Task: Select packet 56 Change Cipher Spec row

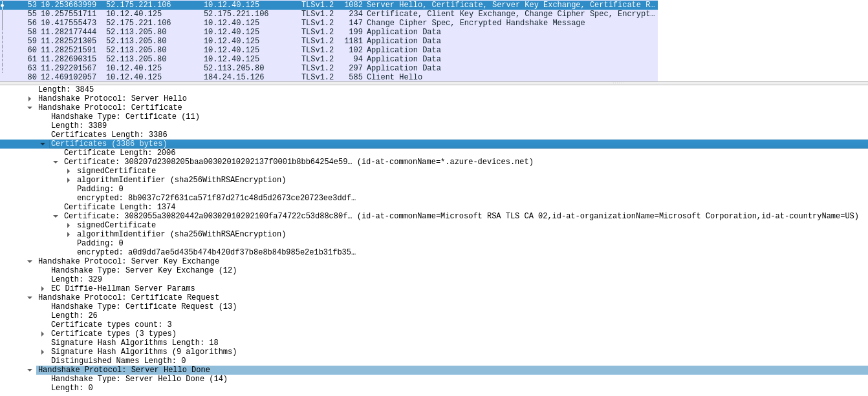Action: point(329,23)
